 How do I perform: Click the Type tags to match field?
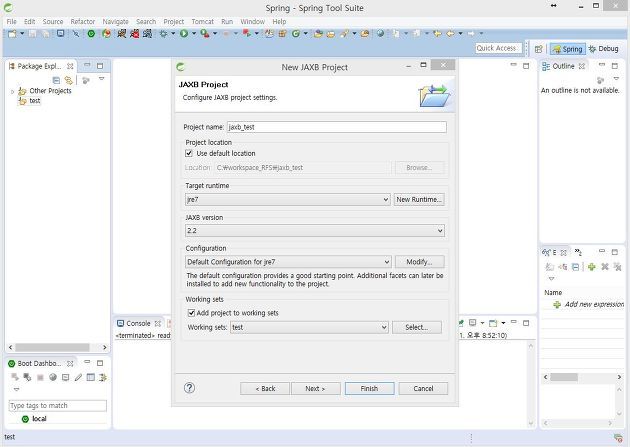(x=57, y=406)
